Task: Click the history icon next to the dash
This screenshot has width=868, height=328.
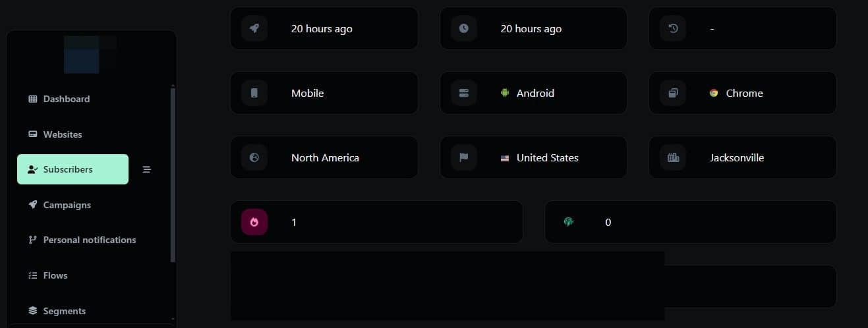Action: 673,28
